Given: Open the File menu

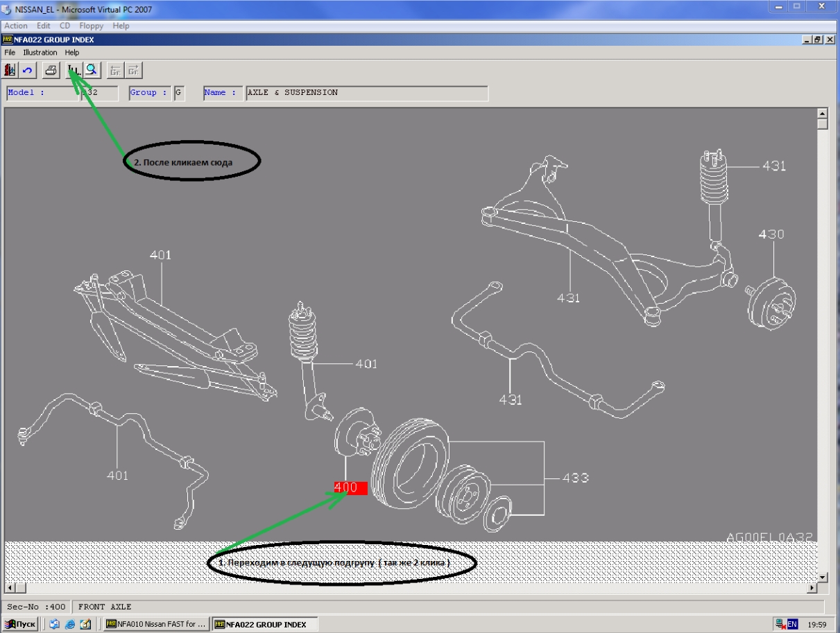Looking at the screenshot, I should [10, 53].
